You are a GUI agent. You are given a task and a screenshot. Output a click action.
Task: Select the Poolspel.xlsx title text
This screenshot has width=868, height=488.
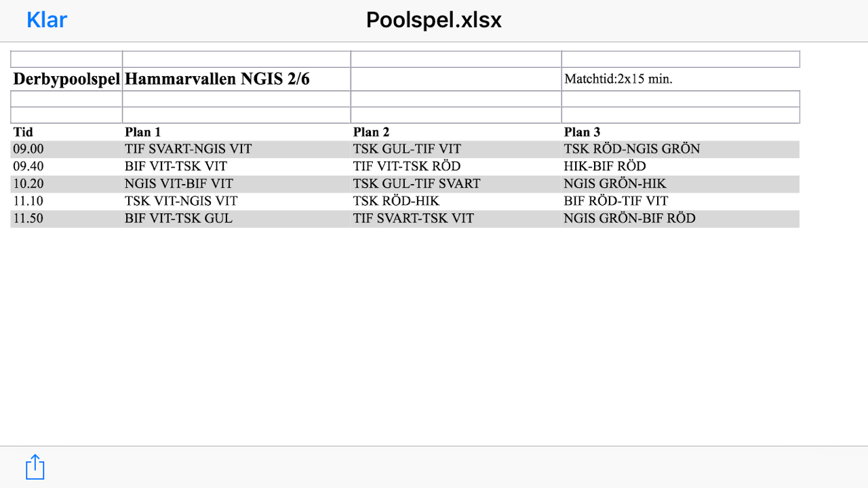pos(434,20)
